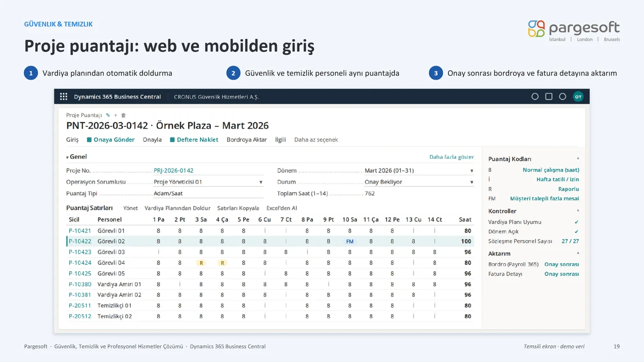
Task: Click the pencil edit icon beside Proje Puantajı
Action: [108, 115]
